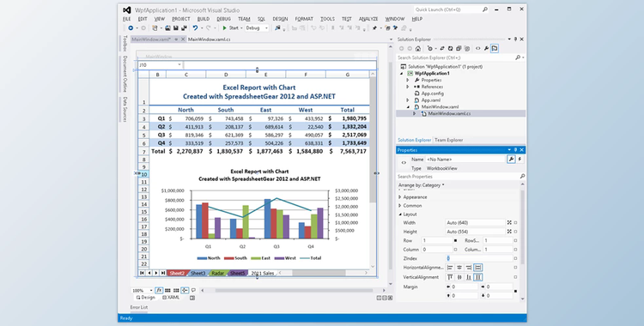Switch to the Design view tab
The height and width of the screenshot is (326, 644).
146,298
